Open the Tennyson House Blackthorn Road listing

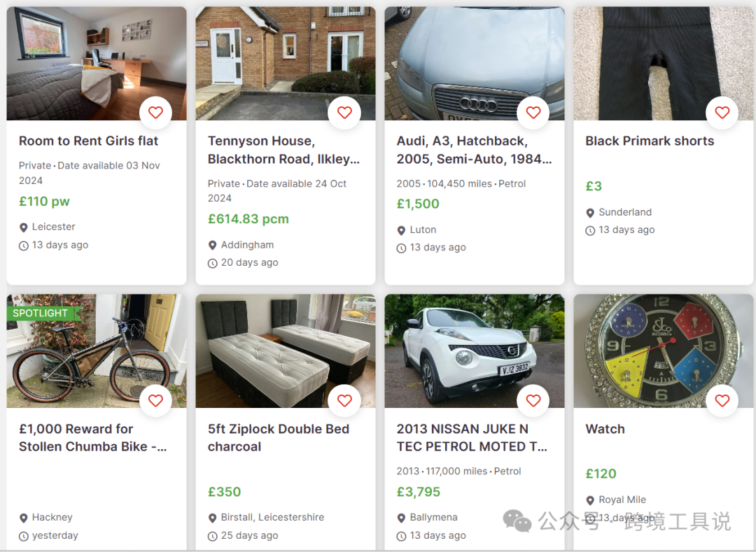coord(283,150)
